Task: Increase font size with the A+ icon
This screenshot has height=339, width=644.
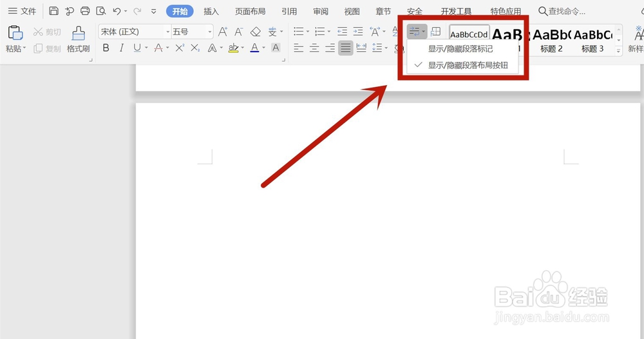Action: 223,32
